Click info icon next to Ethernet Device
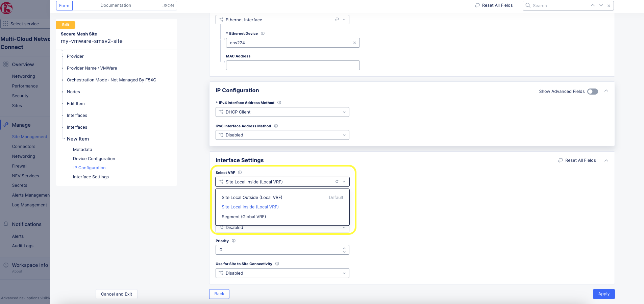This screenshot has width=644, height=304. [x=263, y=33]
